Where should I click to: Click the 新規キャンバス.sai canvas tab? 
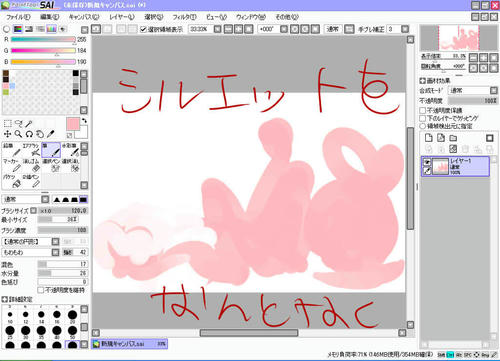[129, 344]
